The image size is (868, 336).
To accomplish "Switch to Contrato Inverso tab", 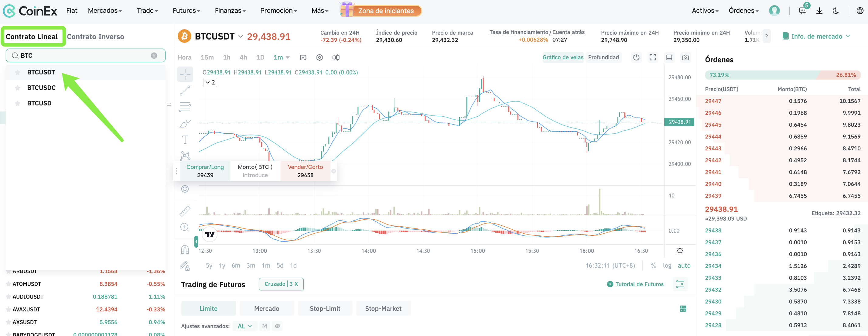I will (95, 37).
